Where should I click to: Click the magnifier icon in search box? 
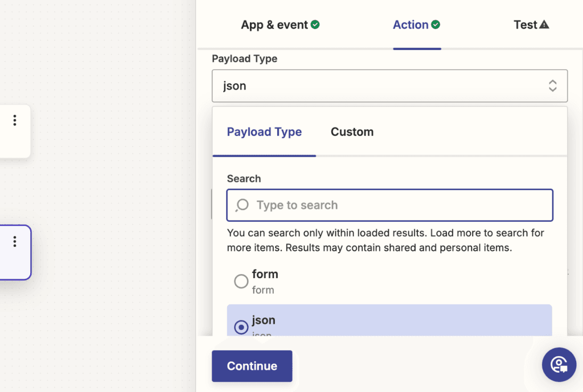tap(242, 205)
